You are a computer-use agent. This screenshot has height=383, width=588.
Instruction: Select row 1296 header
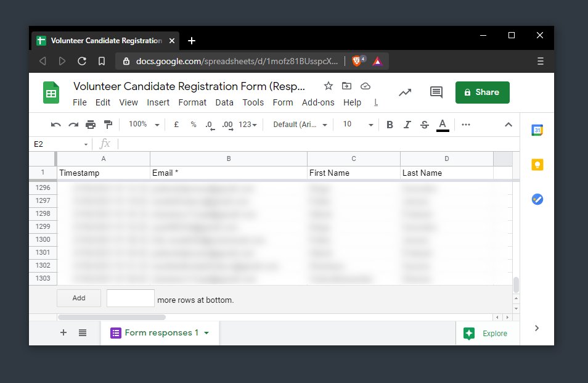[x=43, y=187]
